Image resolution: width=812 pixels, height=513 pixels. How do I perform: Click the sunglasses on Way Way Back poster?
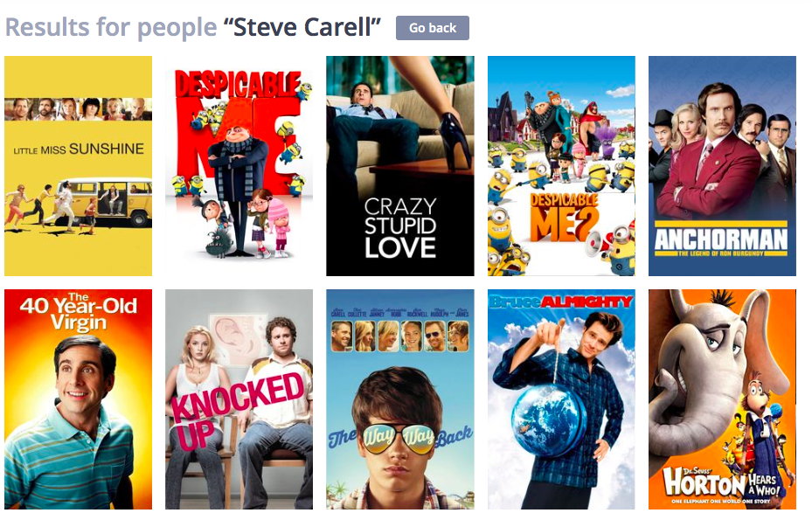399,438
